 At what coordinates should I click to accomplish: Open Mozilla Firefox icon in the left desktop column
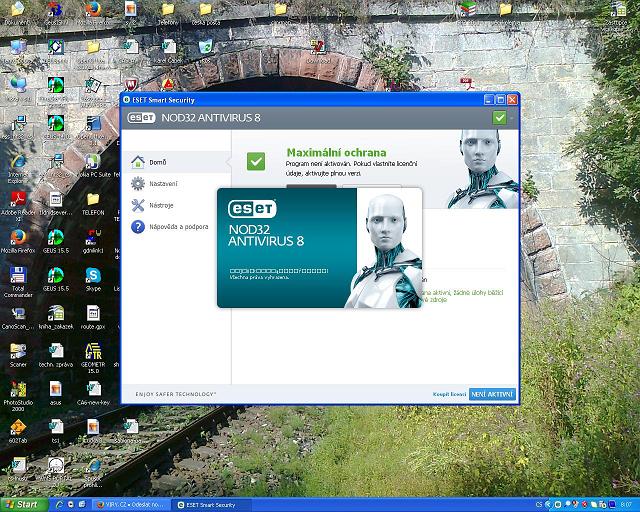pos(18,241)
